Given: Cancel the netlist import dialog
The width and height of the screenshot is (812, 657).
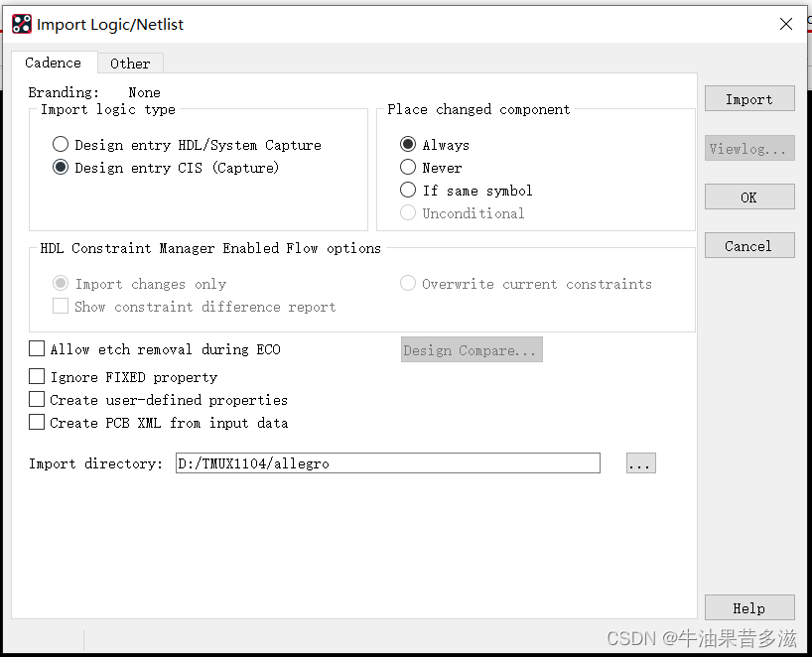Looking at the screenshot, I should click(x=748, y=245).
